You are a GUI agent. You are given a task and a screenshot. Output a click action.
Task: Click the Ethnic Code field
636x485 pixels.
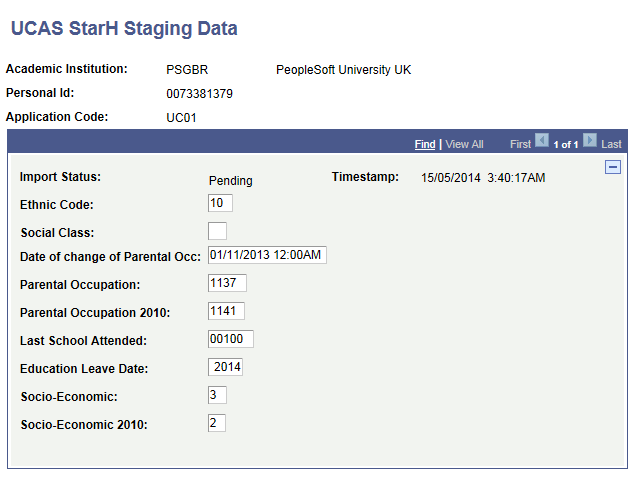pos(220,203)
